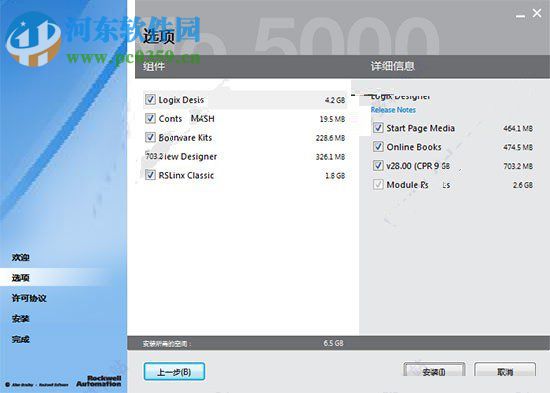Click the 6.5 GB total space value

point(333,343)
